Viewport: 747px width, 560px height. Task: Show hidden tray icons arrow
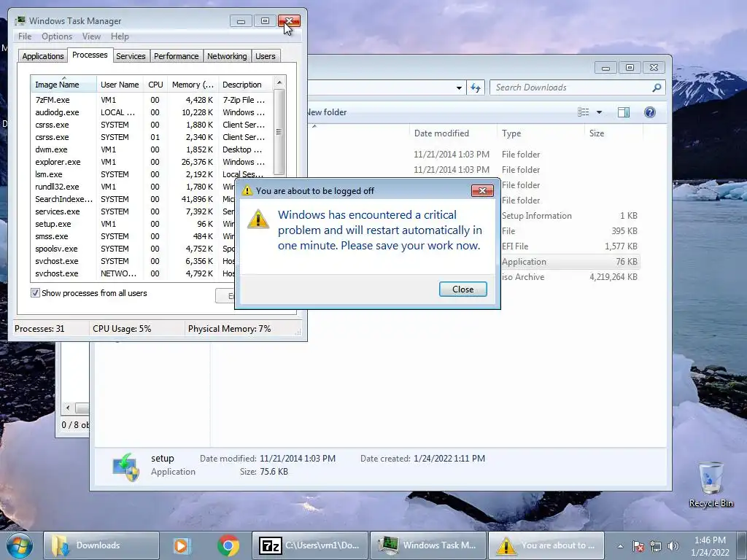tap(620, 546)
